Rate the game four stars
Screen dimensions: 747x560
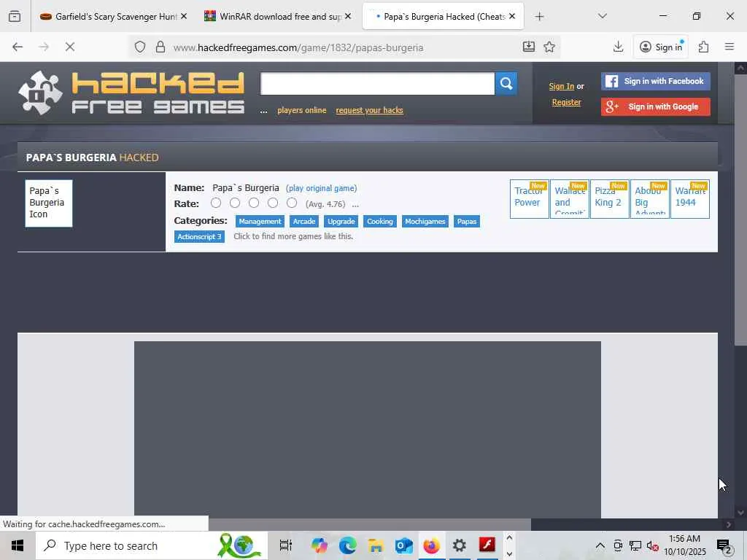[x=273, y=203]
